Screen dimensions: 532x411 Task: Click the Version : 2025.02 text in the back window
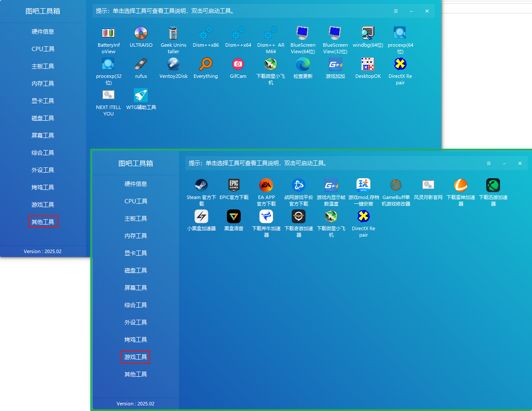tap(43, 251)
